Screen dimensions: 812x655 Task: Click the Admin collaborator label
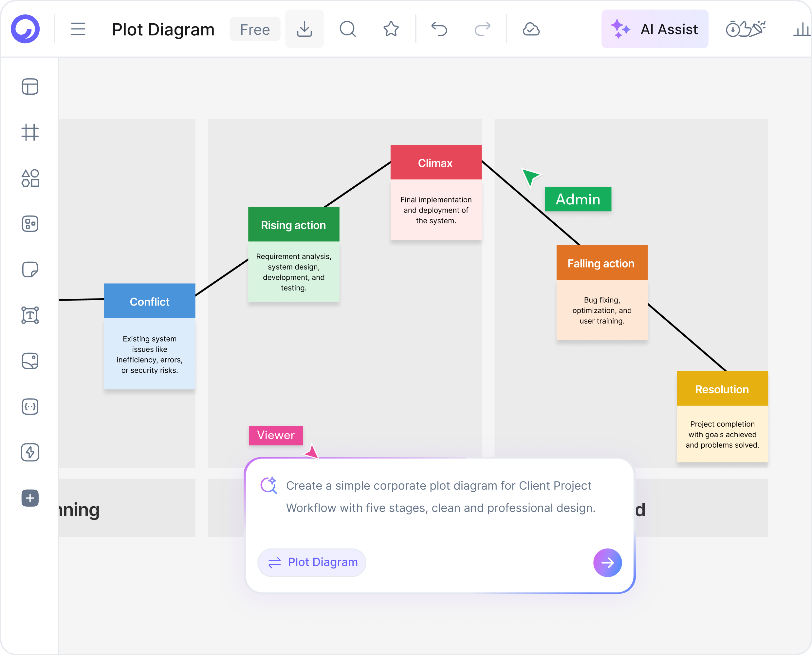click(x=578, y=199)
